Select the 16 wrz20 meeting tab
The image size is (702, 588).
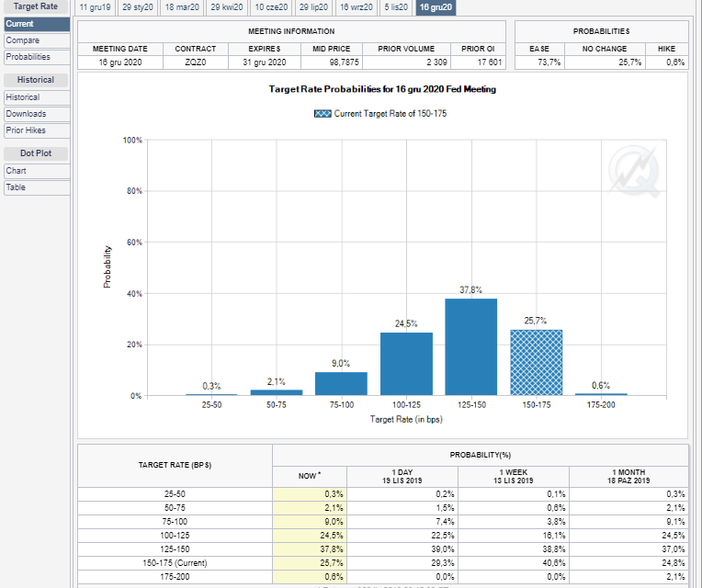click(356, 7)
